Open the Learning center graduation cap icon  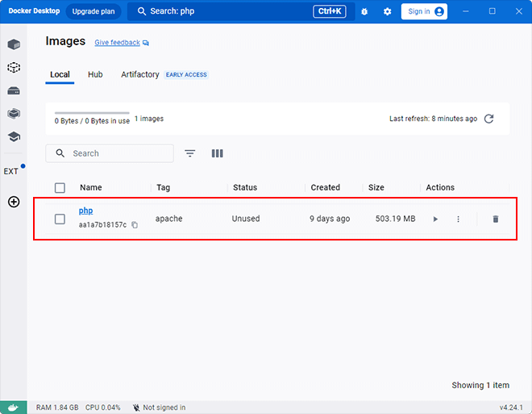pyautogui.click(x=14, y=136)
